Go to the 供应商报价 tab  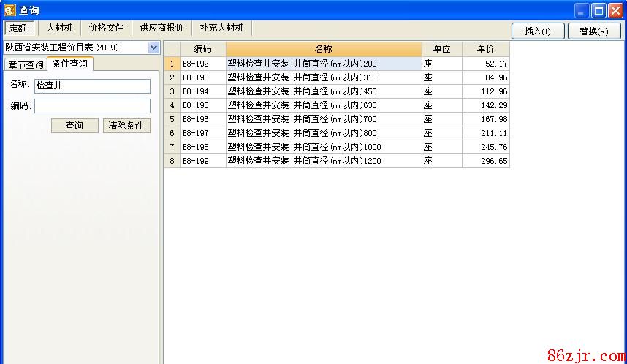tap(161, 28)
